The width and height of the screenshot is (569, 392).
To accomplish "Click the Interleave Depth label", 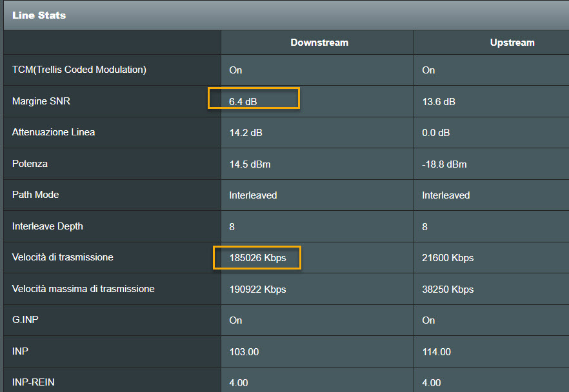I will coord(48,226).
